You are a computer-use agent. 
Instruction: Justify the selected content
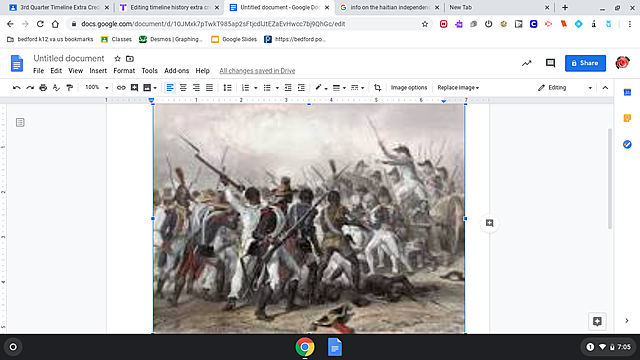[209, 88]
